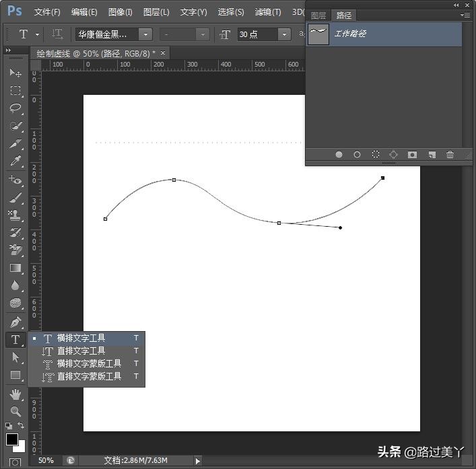
Task: Click the black foreground color swatch
Action: (x=11, y=439)
